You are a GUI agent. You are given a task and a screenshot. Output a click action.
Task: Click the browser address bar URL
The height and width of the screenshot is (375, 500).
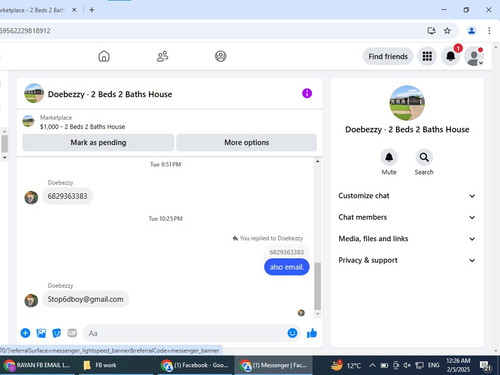pos(25,31)
